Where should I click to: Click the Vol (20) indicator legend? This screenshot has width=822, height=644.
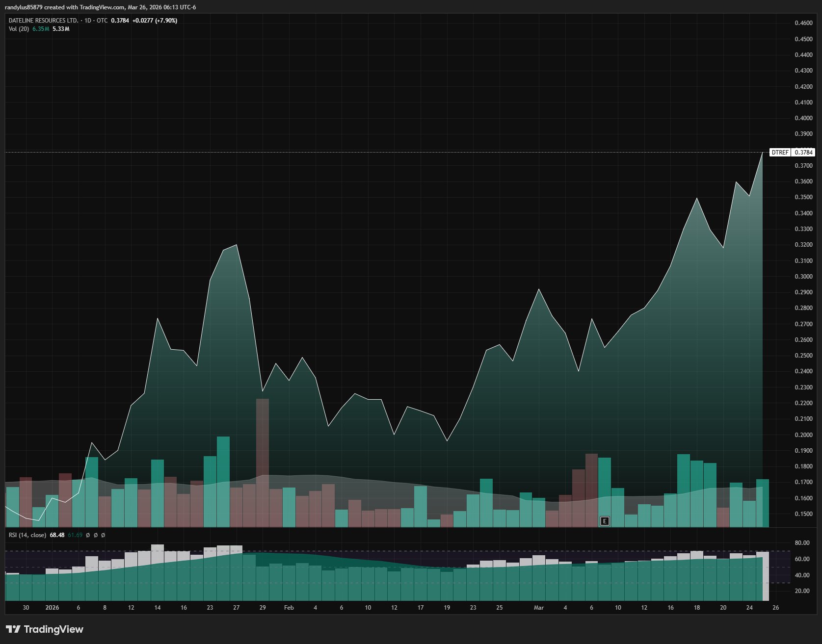click(19, 29)
